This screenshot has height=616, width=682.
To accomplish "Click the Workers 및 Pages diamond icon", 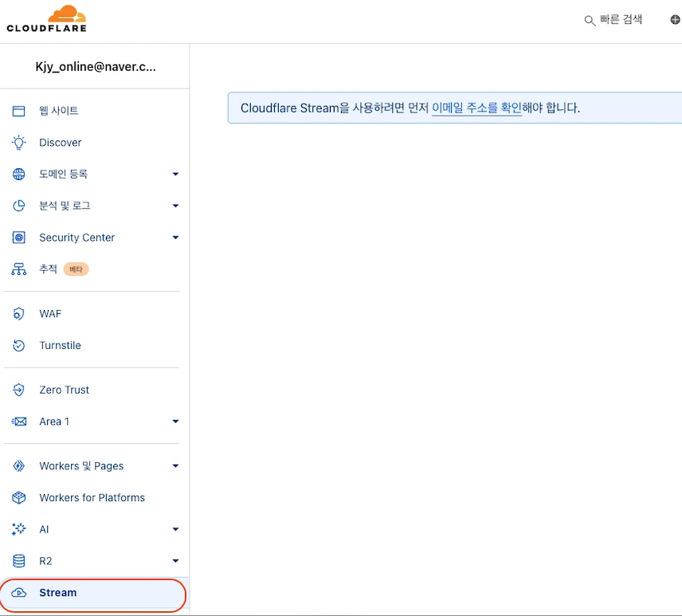I will pos(18,466).
